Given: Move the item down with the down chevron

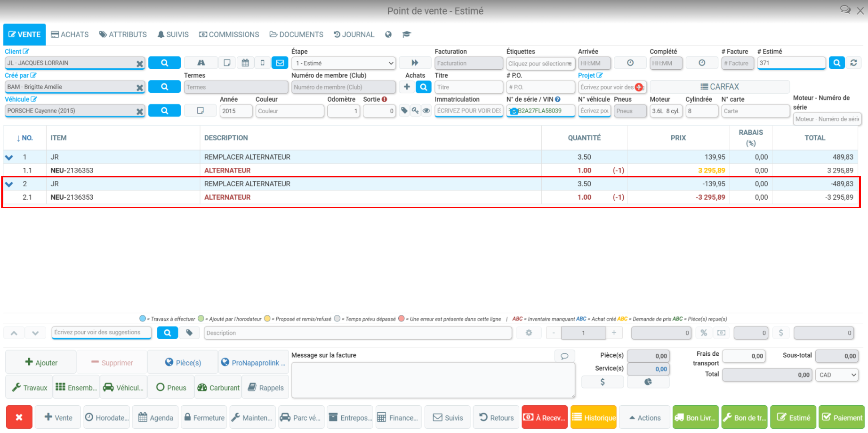Looking at the screenshot, I should [35, 333].
